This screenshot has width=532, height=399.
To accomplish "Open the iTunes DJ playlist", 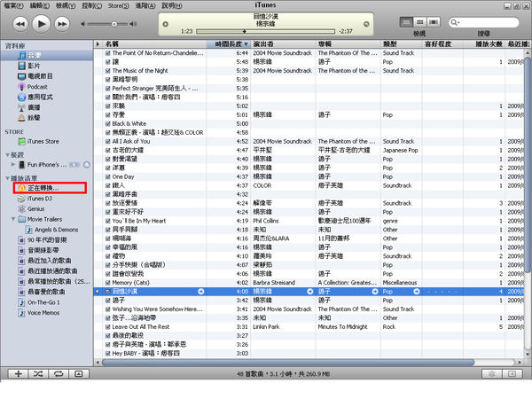I will pyautogui.click(x=35, y=199).
